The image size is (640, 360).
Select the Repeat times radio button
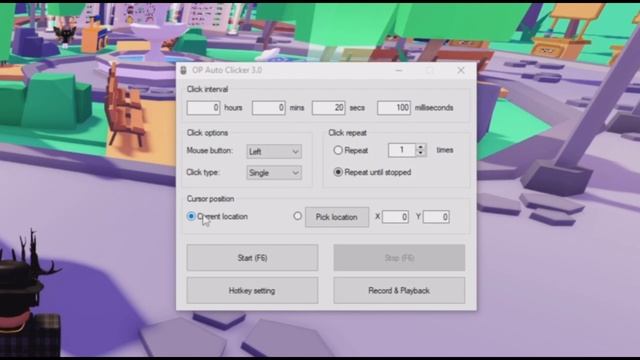click(x=338, y=150)
